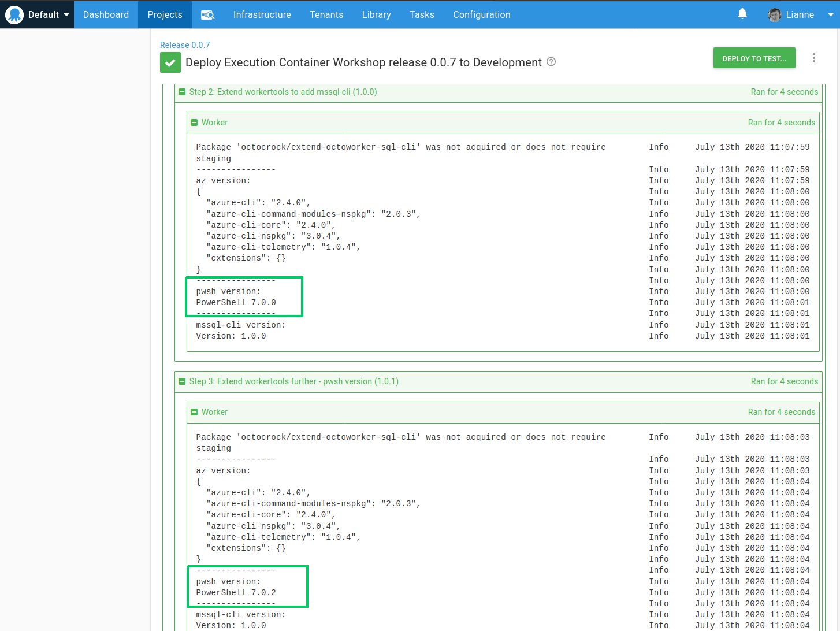Open the Infrastructure menu

[x=262, y=14]
